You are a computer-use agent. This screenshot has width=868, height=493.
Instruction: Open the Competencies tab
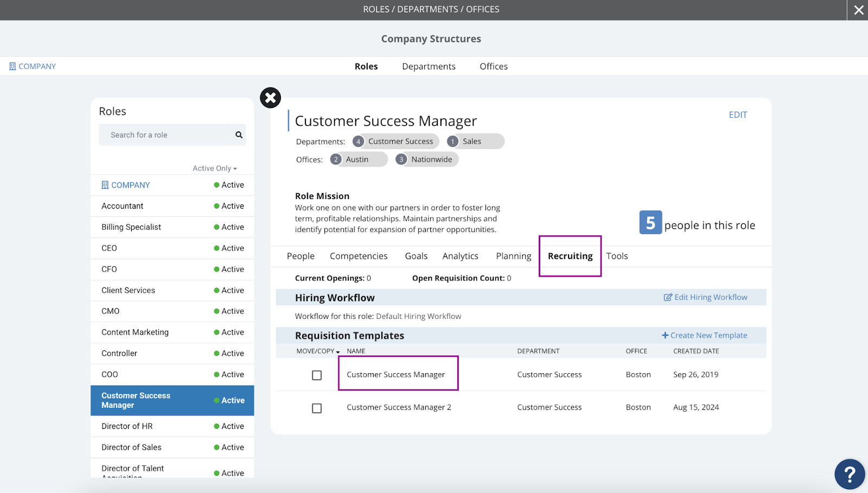[x=359, y=256]
